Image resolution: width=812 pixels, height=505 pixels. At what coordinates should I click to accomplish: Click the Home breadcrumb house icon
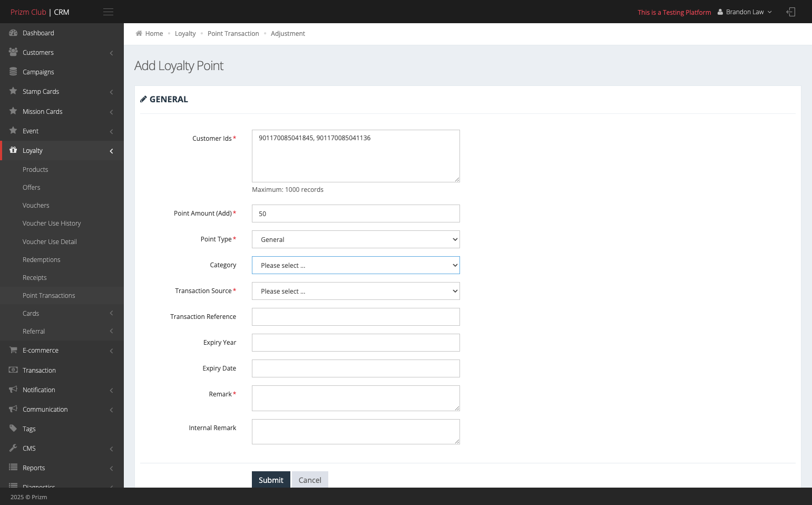(139, 33)
